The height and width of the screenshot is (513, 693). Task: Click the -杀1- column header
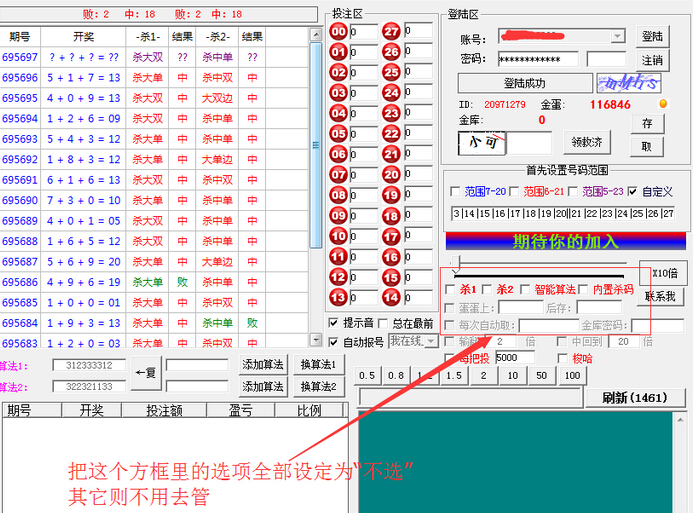(x=148, y=37)
